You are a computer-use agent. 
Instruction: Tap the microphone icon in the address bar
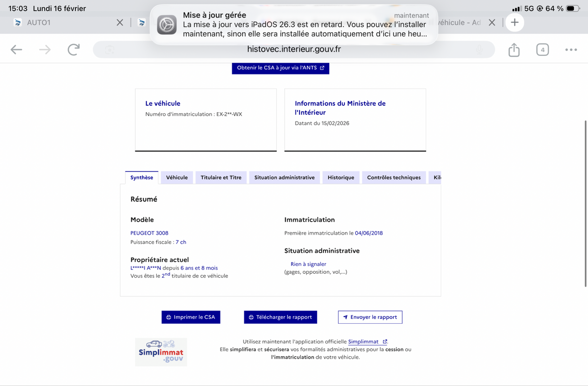click(479, 49)
